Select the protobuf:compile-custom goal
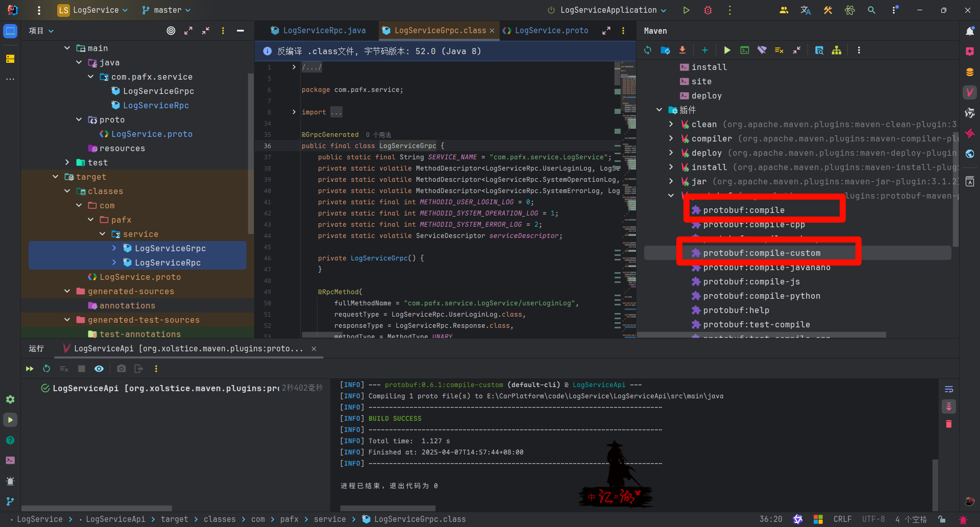980x527 pixels. coord(762,253)
